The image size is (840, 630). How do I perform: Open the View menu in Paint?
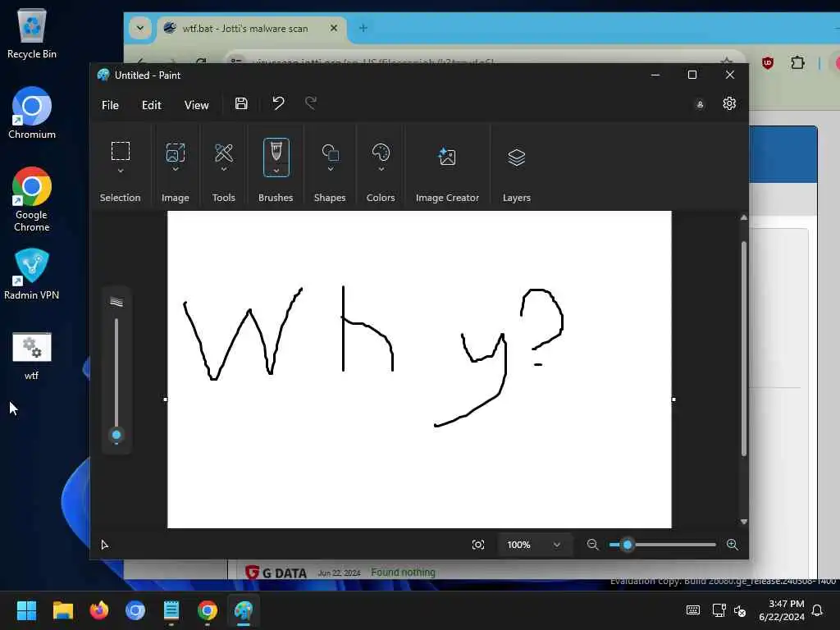[196, 105]
